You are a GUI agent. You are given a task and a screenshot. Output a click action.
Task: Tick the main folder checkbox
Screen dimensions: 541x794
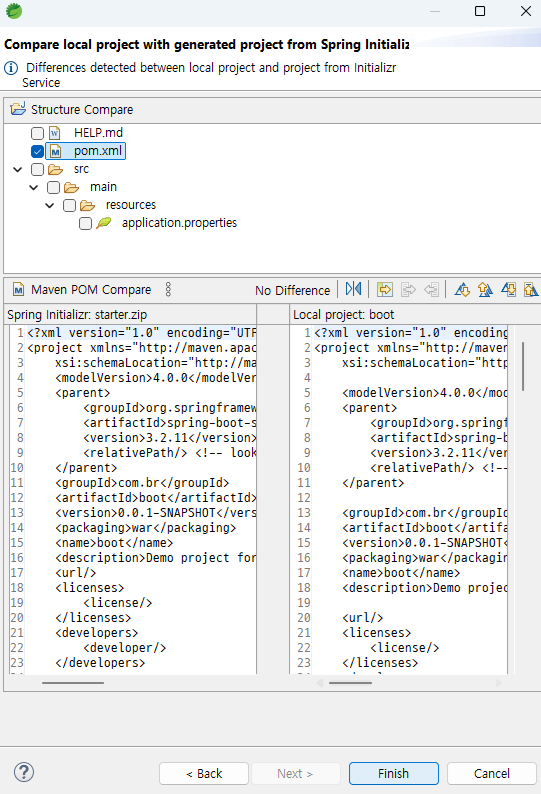(x=53, y=187)
